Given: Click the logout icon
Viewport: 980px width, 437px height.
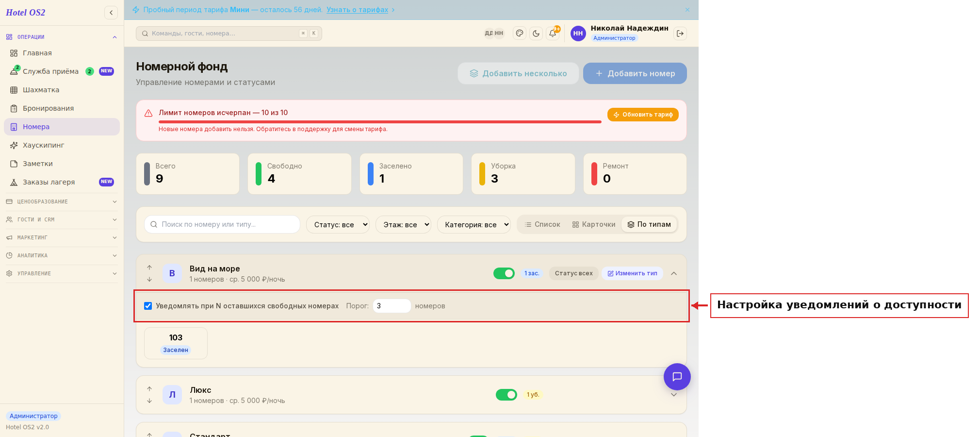Looking at the screenshot, I should tap(680, 34).
